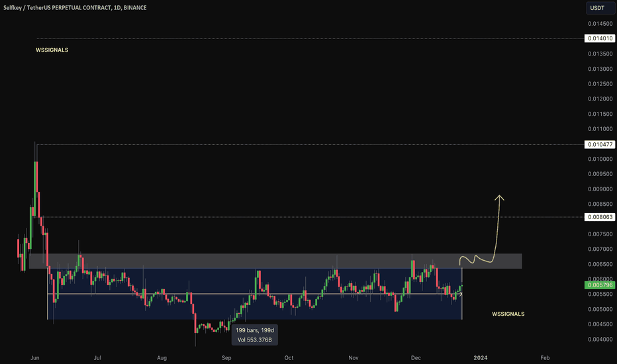Click the Nov label on time axis
The width and height of the screenshot is (617, 364).
coord(354,357)
